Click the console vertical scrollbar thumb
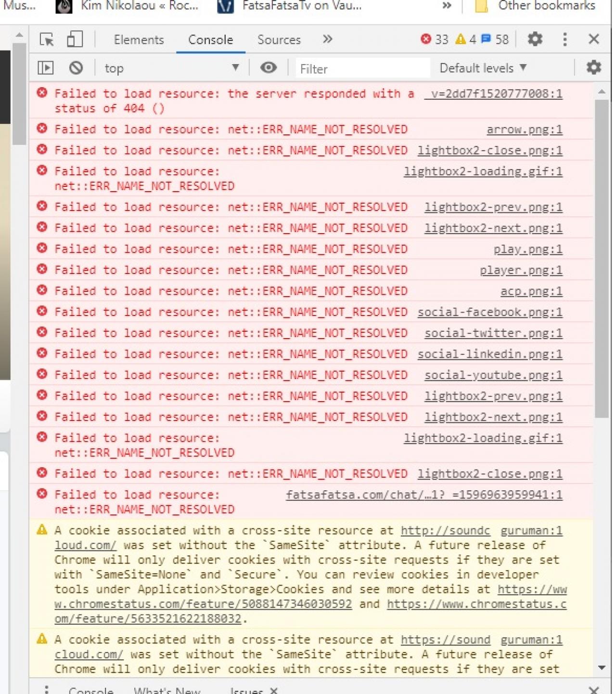616x694 pixels. (602, 259)
